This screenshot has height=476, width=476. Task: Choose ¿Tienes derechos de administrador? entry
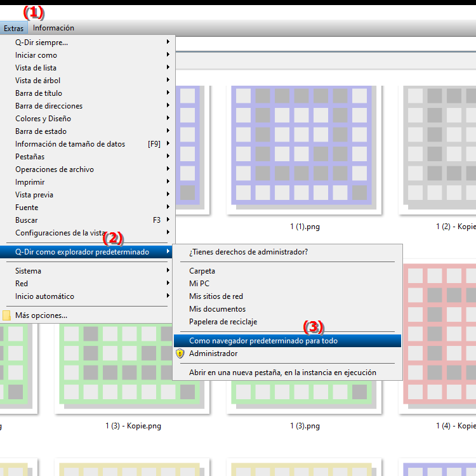pyautogui.click(x=288, y=252)
